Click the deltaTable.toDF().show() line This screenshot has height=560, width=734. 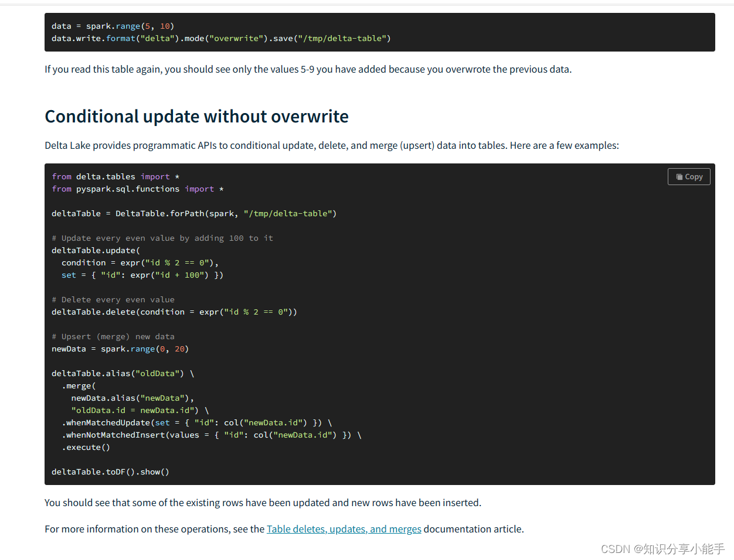110,472
